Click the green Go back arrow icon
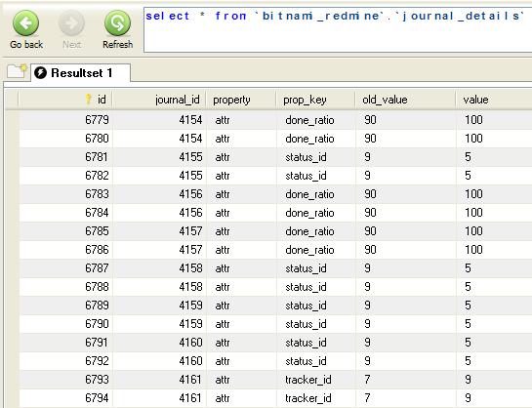Viewport: 532px width, 408px height. [x=25, y=23]
